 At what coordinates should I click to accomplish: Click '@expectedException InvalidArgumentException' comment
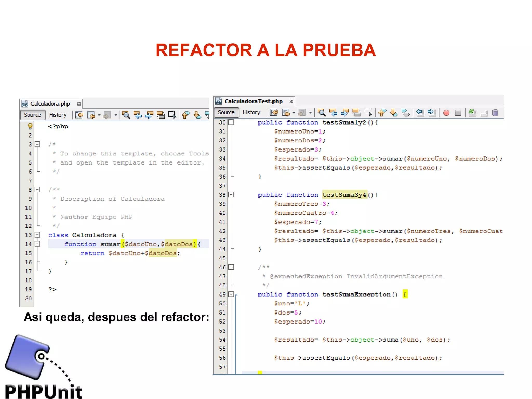tap(356, 276)
